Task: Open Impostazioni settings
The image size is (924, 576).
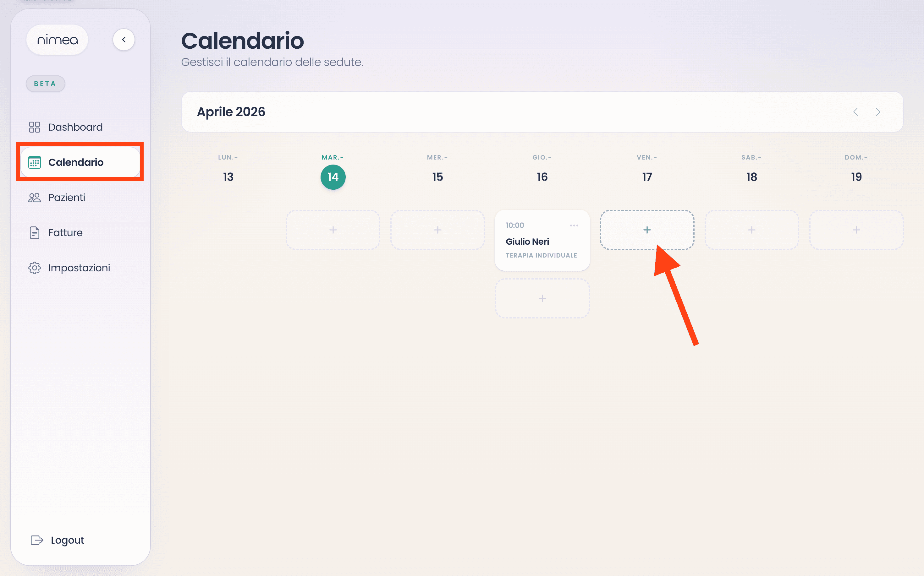Action: point(79,268)
